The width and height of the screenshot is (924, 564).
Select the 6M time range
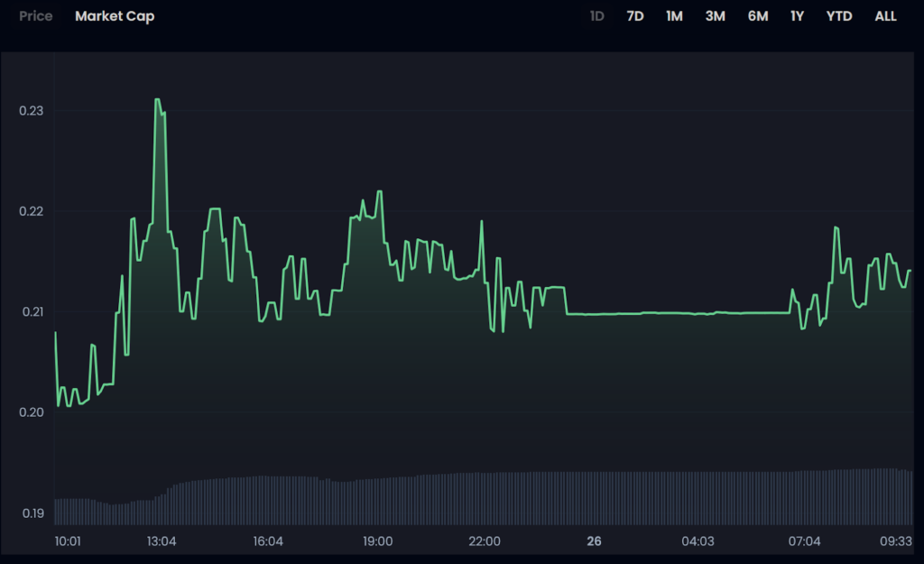tap(758, 16)
